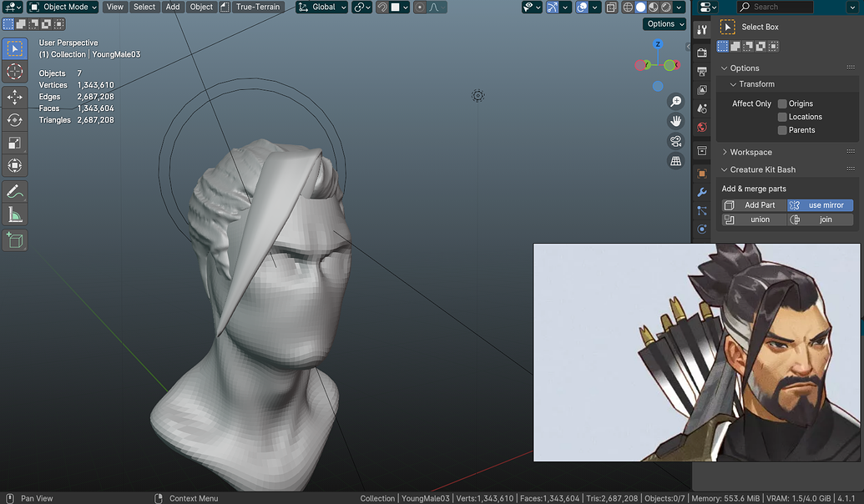Click the character reference image thumbnail

click(696, 352)
